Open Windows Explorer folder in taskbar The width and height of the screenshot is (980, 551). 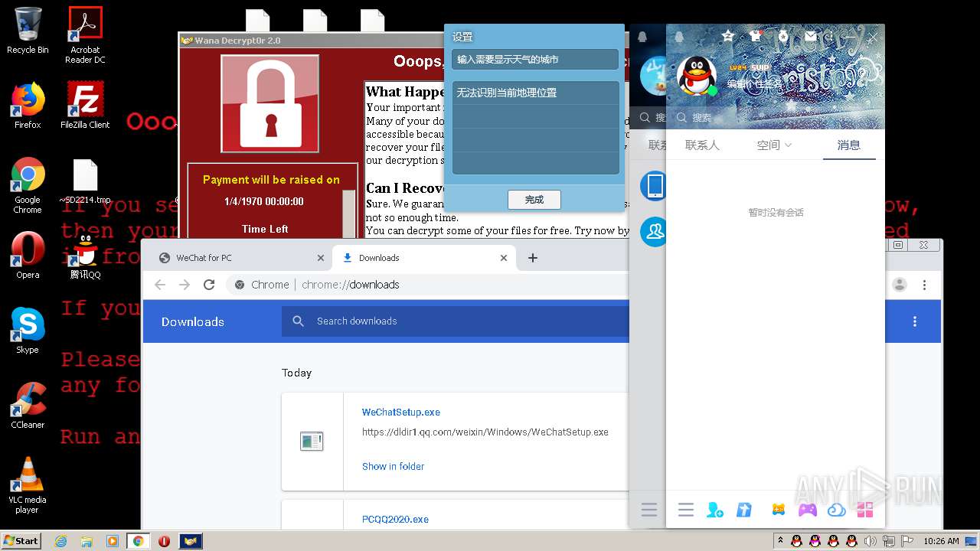click(x=87, y=541)
